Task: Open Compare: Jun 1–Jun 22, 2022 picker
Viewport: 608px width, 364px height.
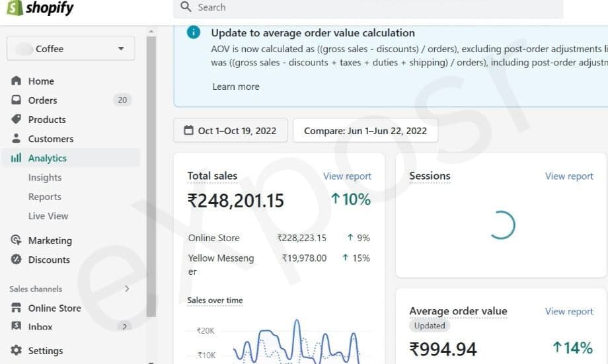Action: (x=365, y=131)
